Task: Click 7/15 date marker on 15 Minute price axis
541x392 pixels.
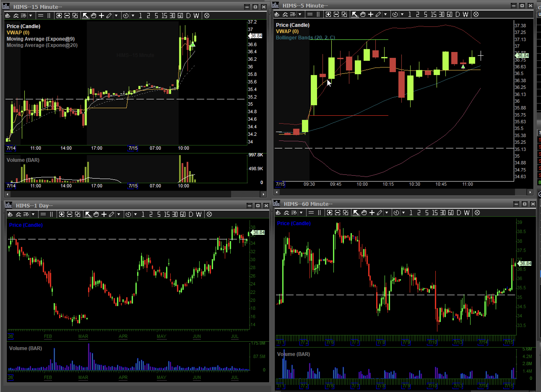Action: 133,148
